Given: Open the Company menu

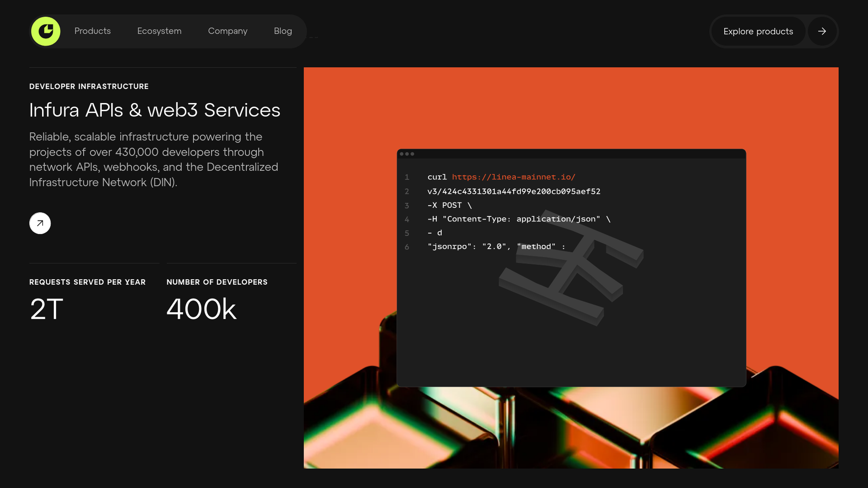Looking at the screenshot, I should [228, 31].
